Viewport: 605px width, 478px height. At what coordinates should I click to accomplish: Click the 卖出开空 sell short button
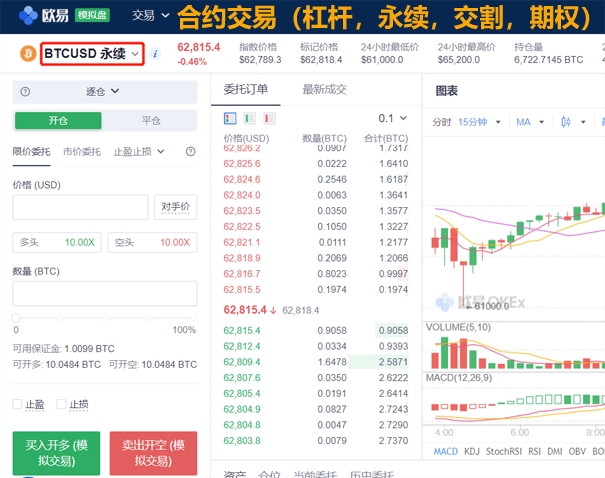153,453
